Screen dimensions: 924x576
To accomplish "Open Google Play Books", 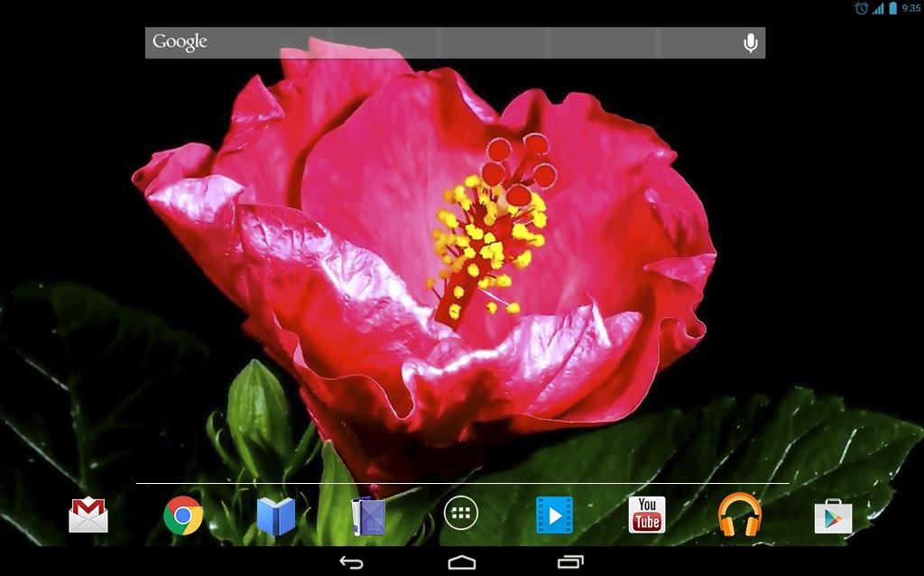I will 276,516.
